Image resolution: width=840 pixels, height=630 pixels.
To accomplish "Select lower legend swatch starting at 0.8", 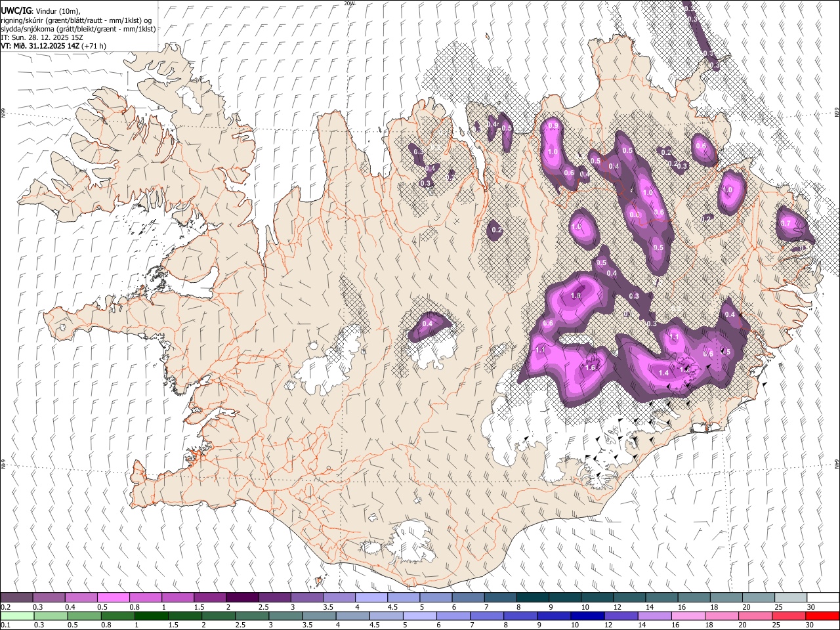I will 117,616.
